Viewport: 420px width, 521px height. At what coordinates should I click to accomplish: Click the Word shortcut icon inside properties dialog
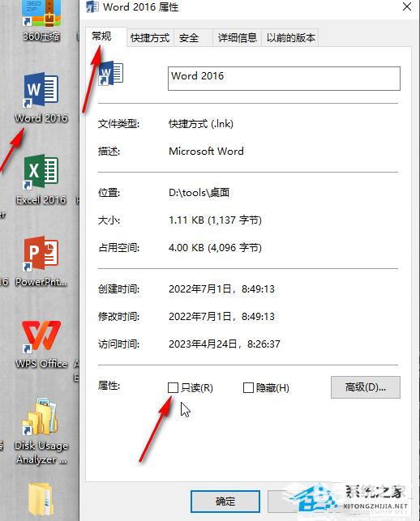(111, 74)
